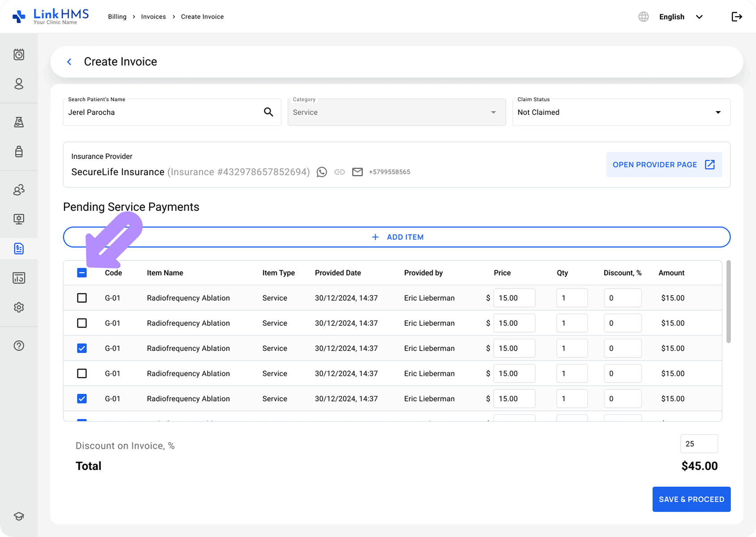Click the provider phone number +5799558565

click(x=389, y=172)
